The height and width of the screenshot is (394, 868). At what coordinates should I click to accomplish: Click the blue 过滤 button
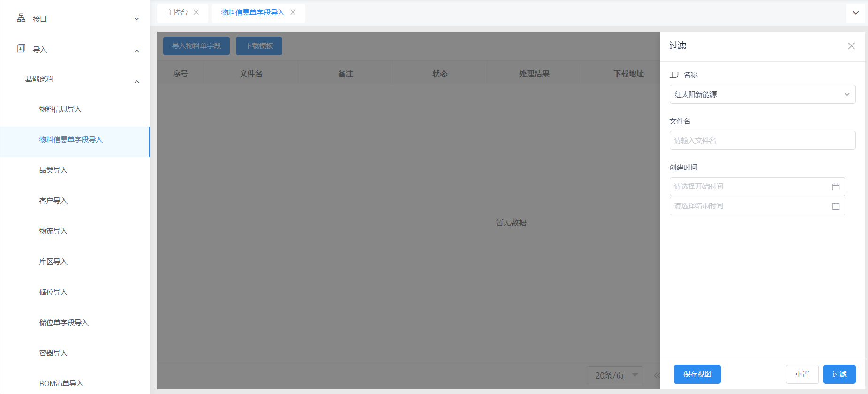(x=839, y=374)
